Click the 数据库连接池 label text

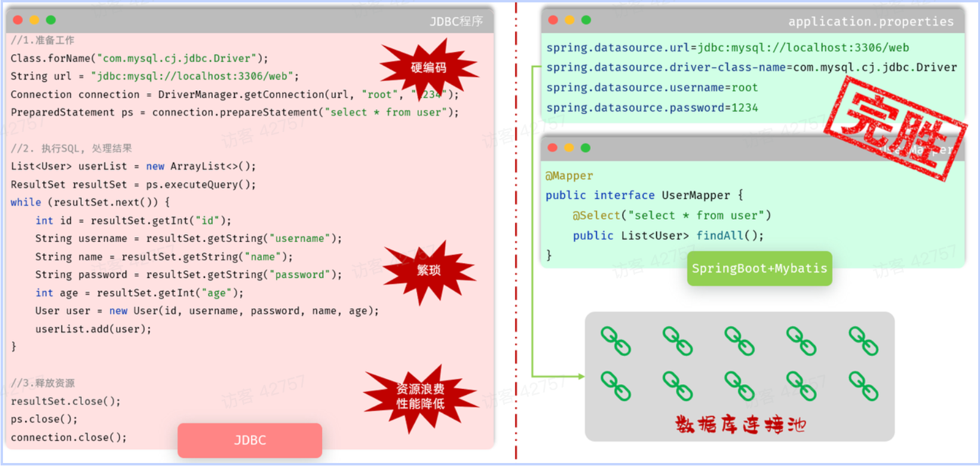(740, 425)
